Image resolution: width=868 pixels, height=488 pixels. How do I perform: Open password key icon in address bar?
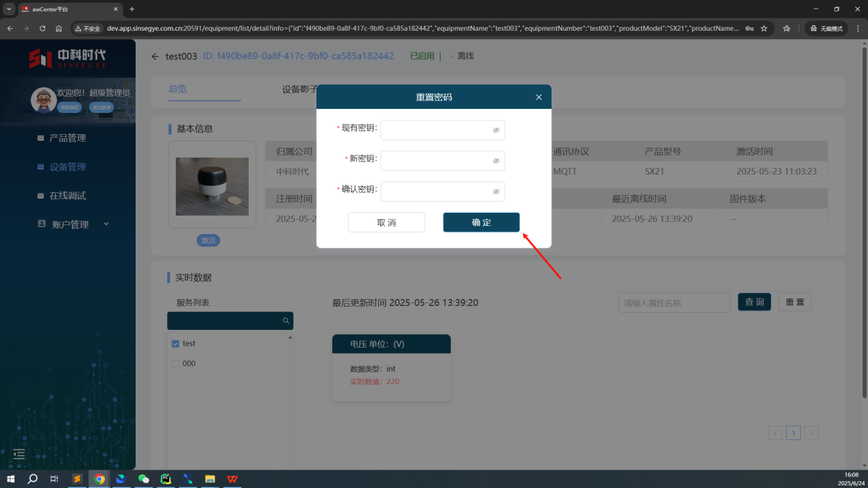tap(749, 29)
